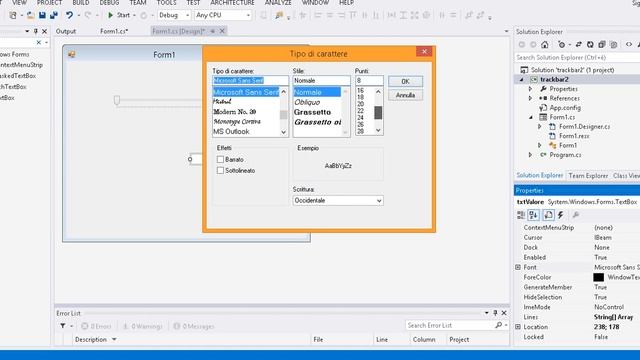This screenshot has width=640, height=360.
Task: Select Modern No. 20 in the font list
Action: [x=235, y=112]
